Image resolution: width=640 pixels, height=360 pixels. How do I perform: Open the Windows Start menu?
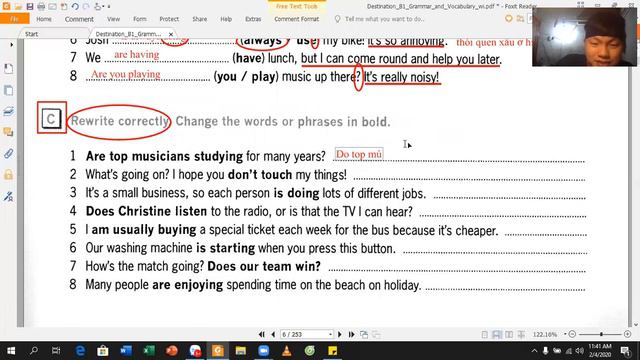[x=11, y=351]
